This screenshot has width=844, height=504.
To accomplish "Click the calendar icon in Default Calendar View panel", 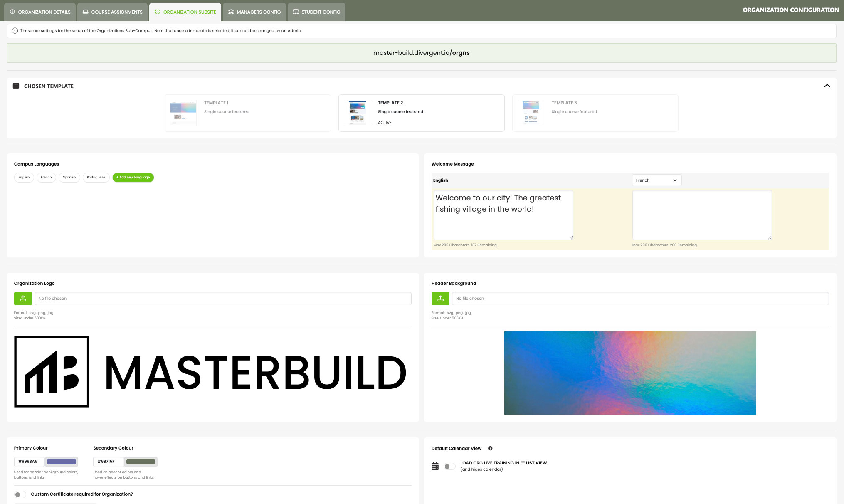I will tap(435, 466).
